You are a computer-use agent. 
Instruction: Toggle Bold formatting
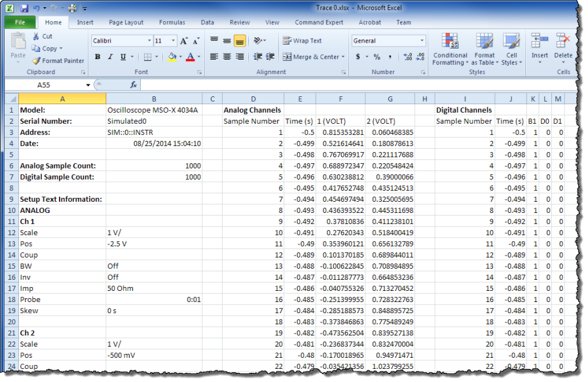coord(98,56)
